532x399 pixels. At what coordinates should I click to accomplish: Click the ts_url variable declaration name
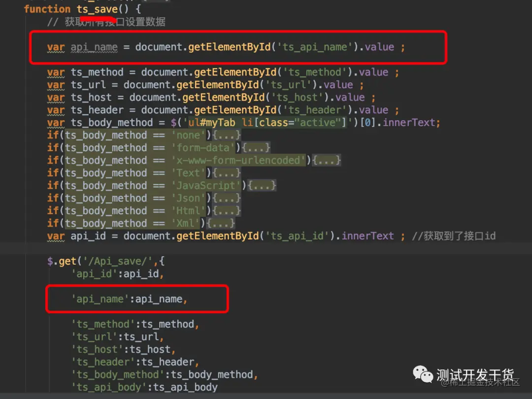[x=88, y=85]
